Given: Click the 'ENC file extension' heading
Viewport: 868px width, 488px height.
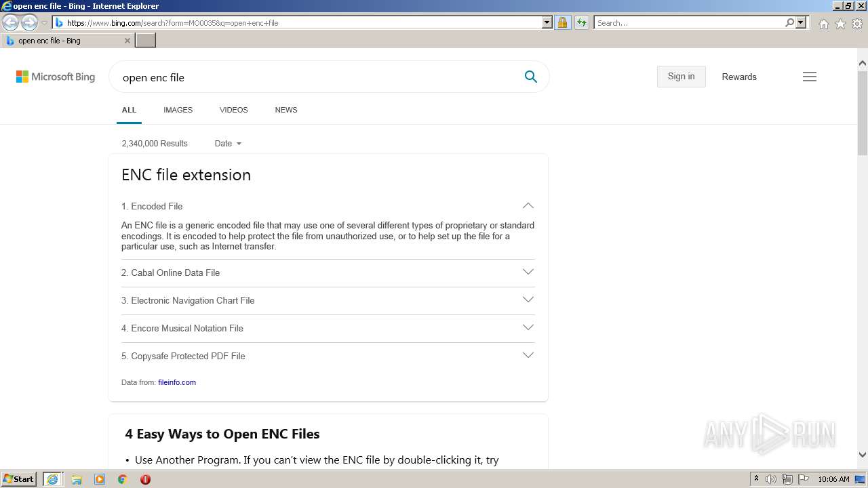Looking at the screenshot, I should (186, 175).
